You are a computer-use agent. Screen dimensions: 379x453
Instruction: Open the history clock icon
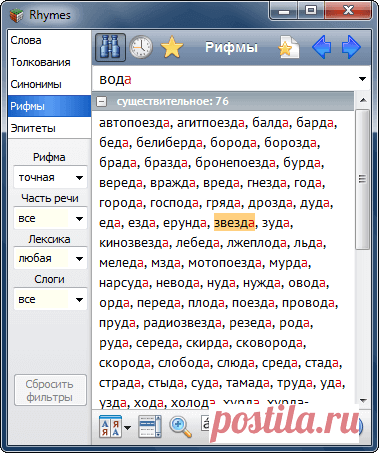coord(141,47)
